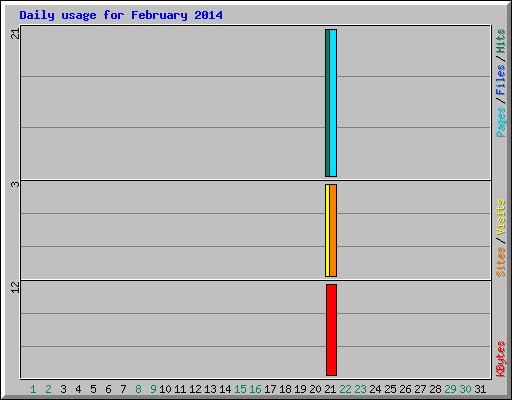
Task: Click the red KBytes bar for day 21
Action: click(x=331, y=330)
